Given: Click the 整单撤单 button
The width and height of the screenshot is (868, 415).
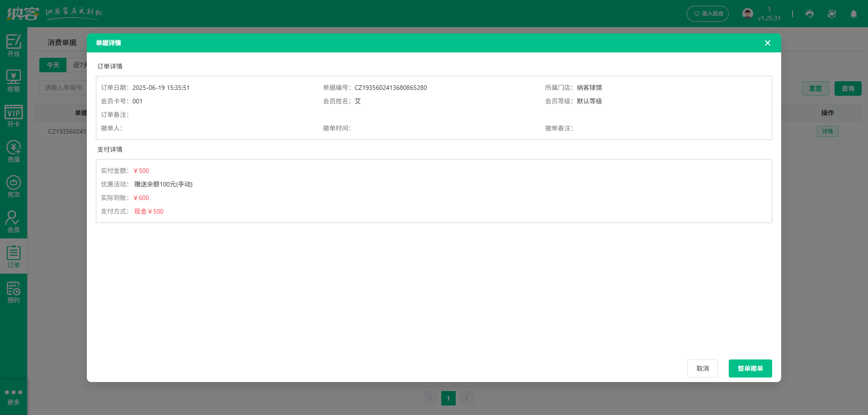Looking at the screenshot, I should 750,368.
